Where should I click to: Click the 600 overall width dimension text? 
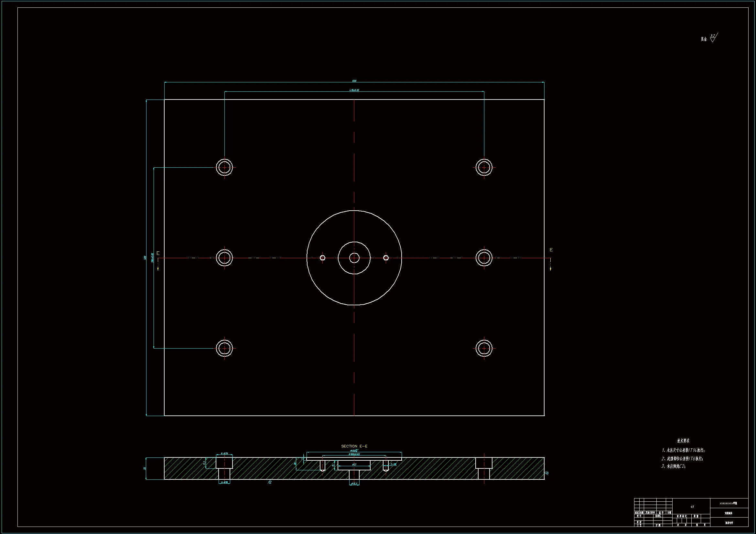[354, 81]
